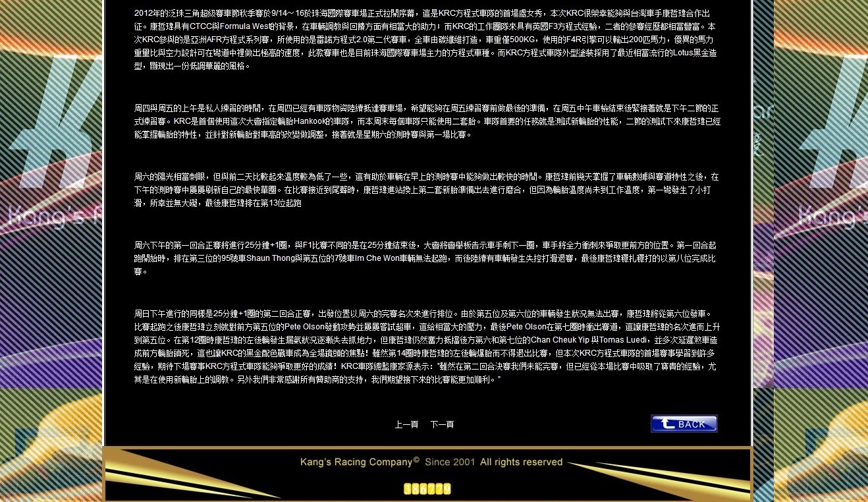Viewport: 868px width, 502px height.
Task: Click the return arrow on BACK button
Action: 665,424
